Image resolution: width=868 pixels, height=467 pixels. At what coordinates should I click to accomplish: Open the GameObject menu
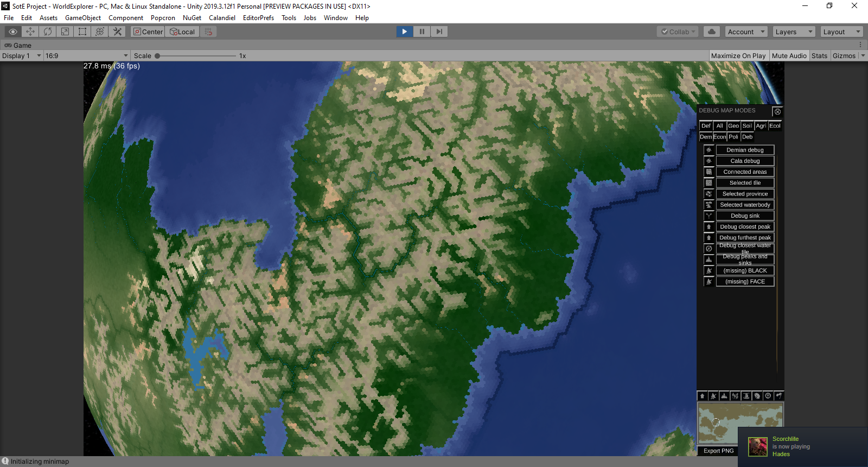(83, 17)
